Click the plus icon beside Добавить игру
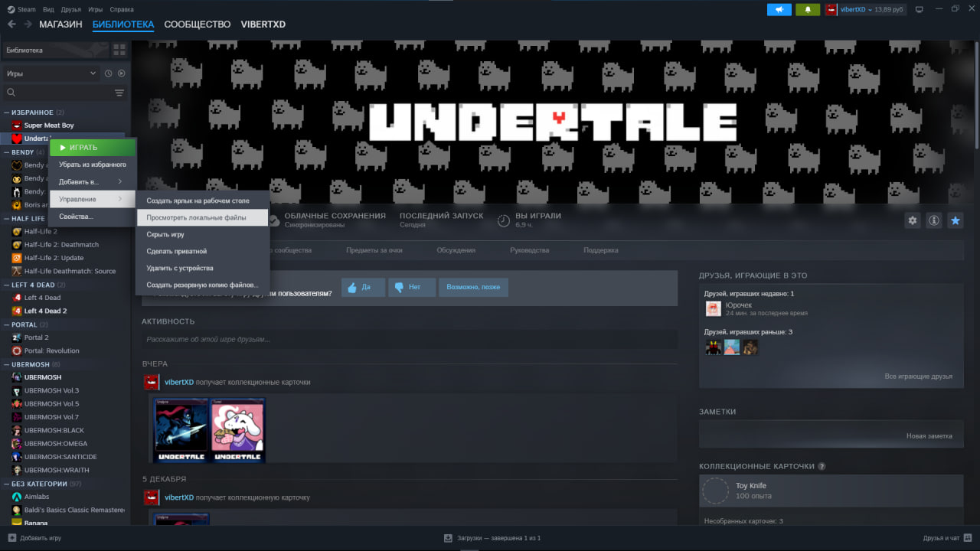 11,538
